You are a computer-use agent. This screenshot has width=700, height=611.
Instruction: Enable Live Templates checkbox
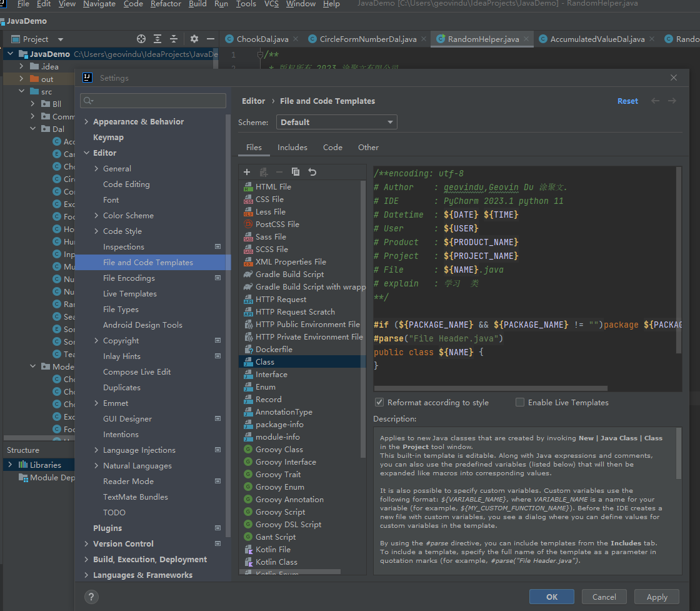520,402
